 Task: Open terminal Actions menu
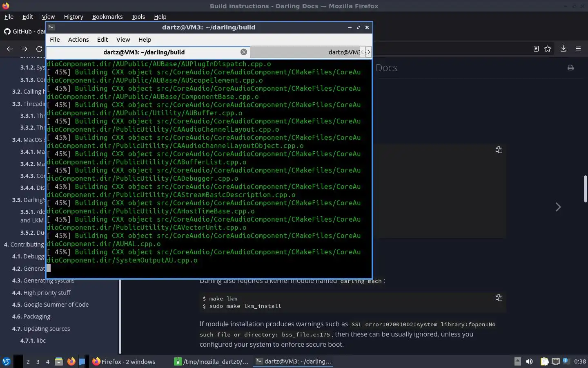pos(78,40)
